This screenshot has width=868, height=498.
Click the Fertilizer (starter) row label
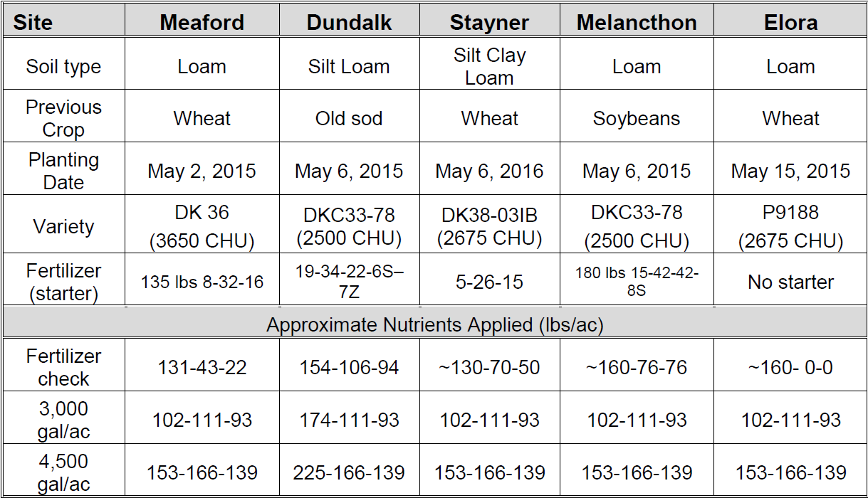click(x=63, y=282)
